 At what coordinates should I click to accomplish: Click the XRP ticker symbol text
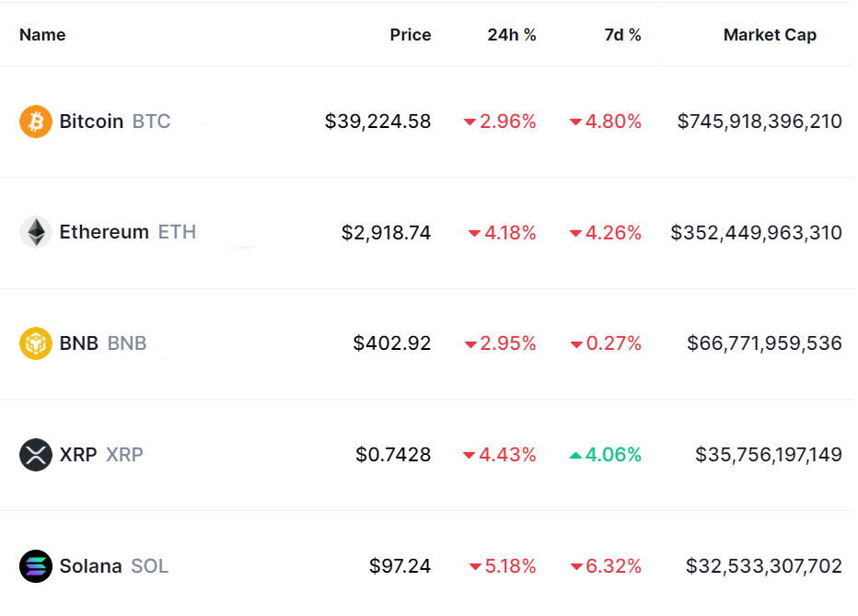(124, 455)
